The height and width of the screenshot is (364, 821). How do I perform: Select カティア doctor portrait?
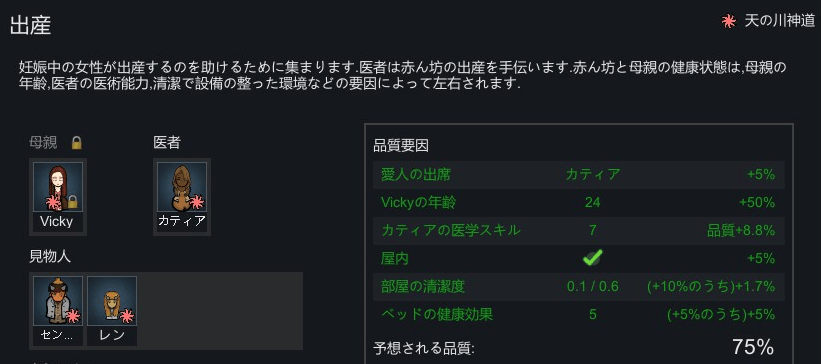pos(182,196)
